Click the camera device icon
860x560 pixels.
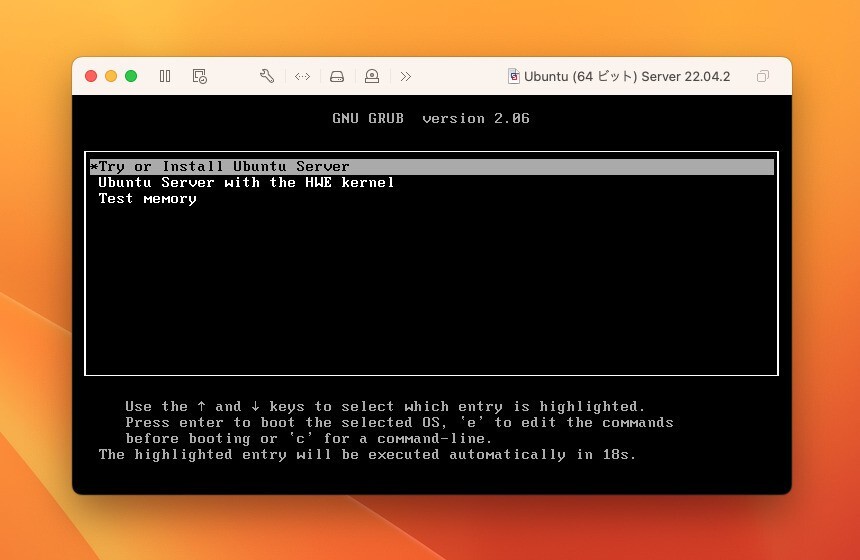372,76
